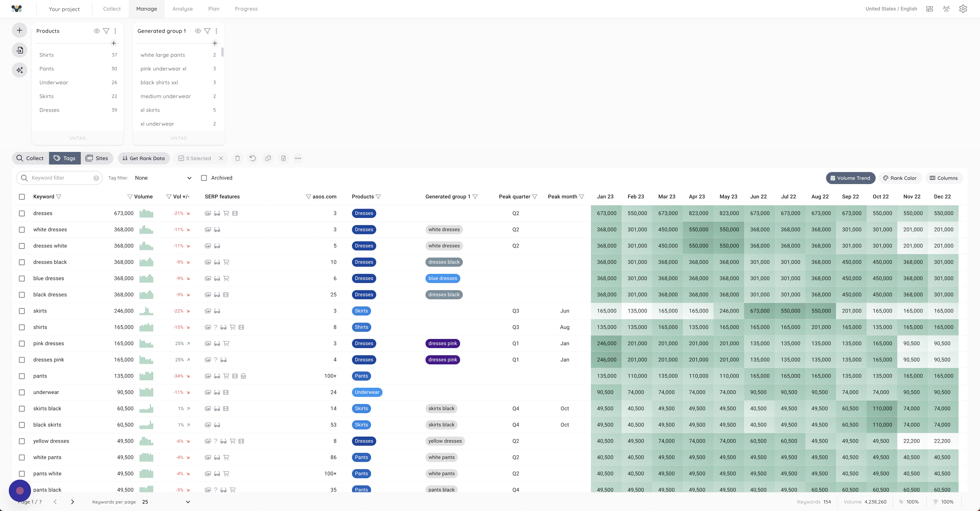
Task: Check the Archived checkbox
Action: pyautogui.click(x=204, y=178)
